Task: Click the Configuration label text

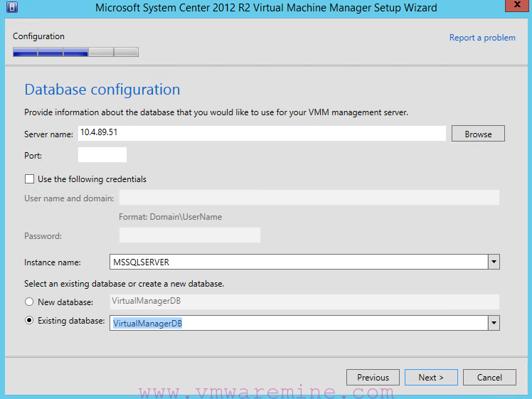Action: 38,36
